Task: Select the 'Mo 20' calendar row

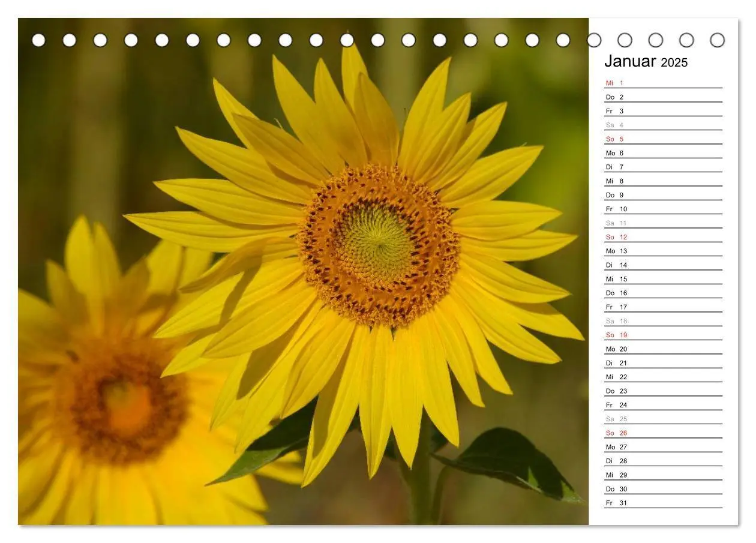Action: tap(663, 349)
